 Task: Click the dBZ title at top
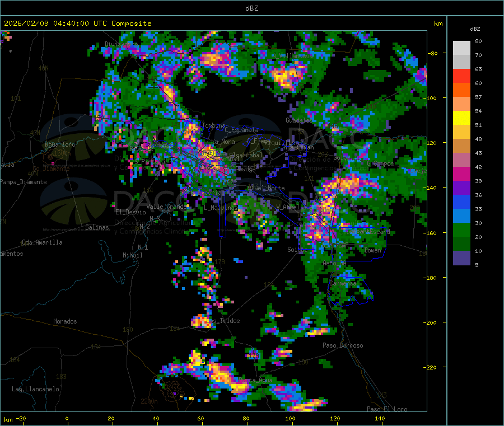point(251,8)
